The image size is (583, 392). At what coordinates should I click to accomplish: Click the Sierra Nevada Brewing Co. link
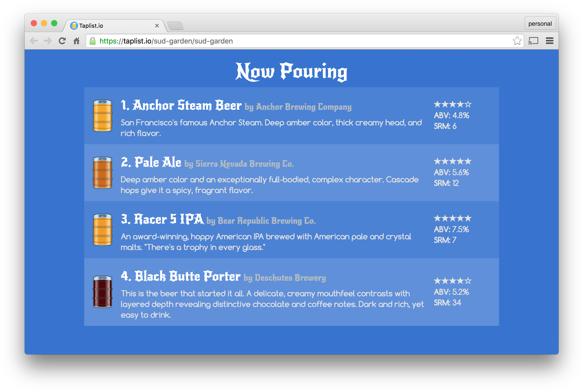pyautogui.click(x=245, y=164)
